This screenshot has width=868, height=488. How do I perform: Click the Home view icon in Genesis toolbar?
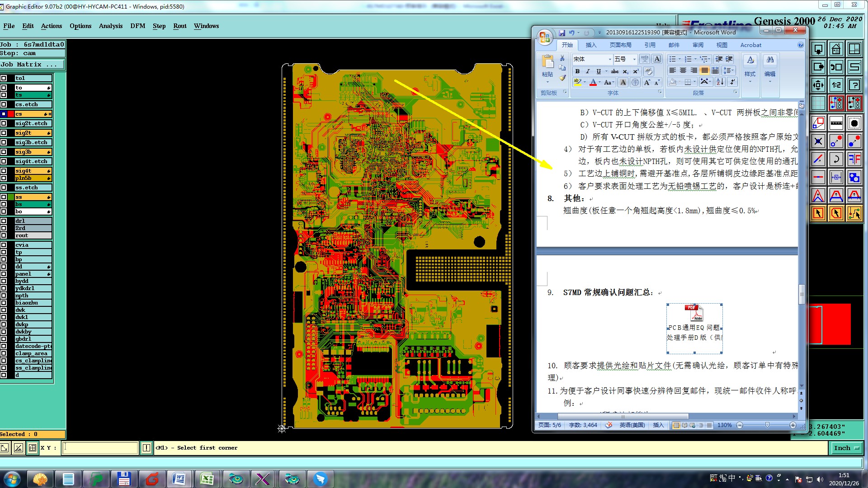tap(836, 49)
